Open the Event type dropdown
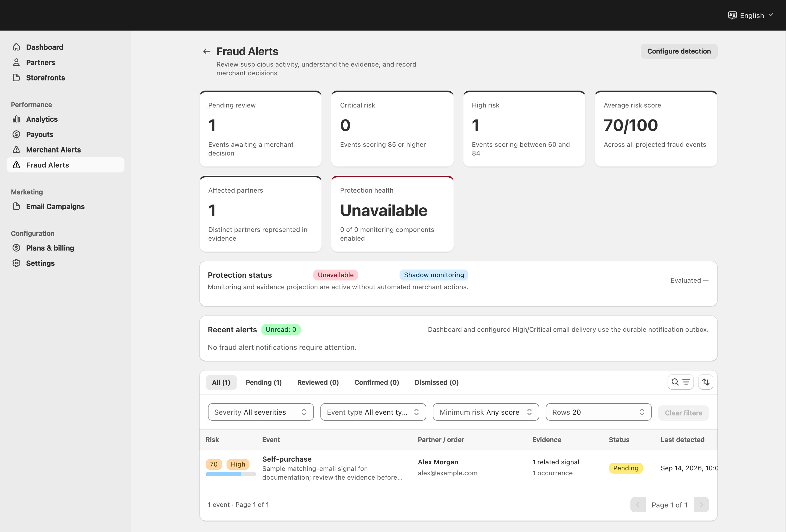This screenshot has width=786, height=532. 373,412
